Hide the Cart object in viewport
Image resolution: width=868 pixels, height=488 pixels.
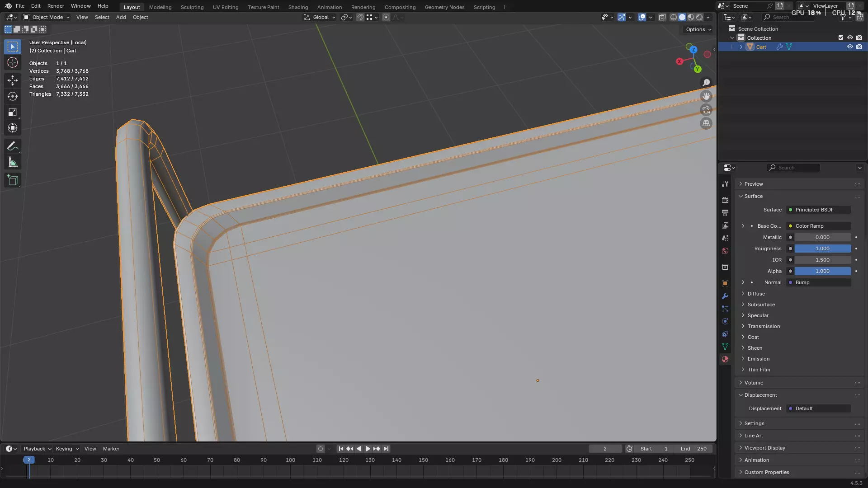850,47
